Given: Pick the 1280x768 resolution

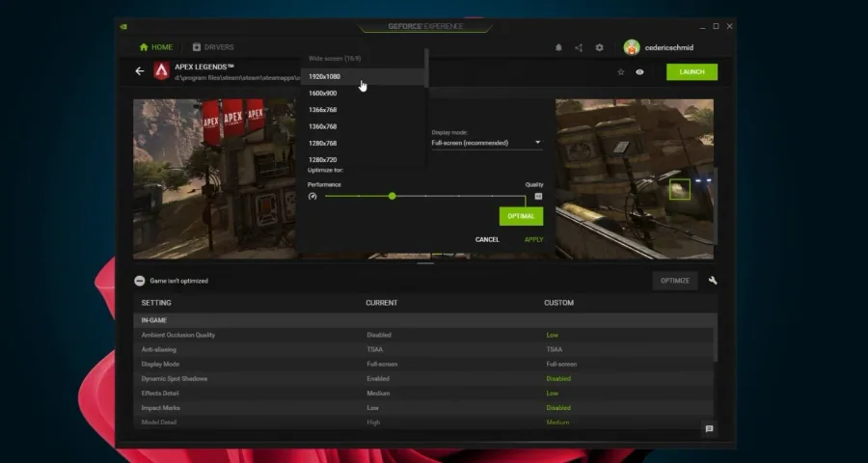Looking at the screenshot, I should [x=362, y=143].
